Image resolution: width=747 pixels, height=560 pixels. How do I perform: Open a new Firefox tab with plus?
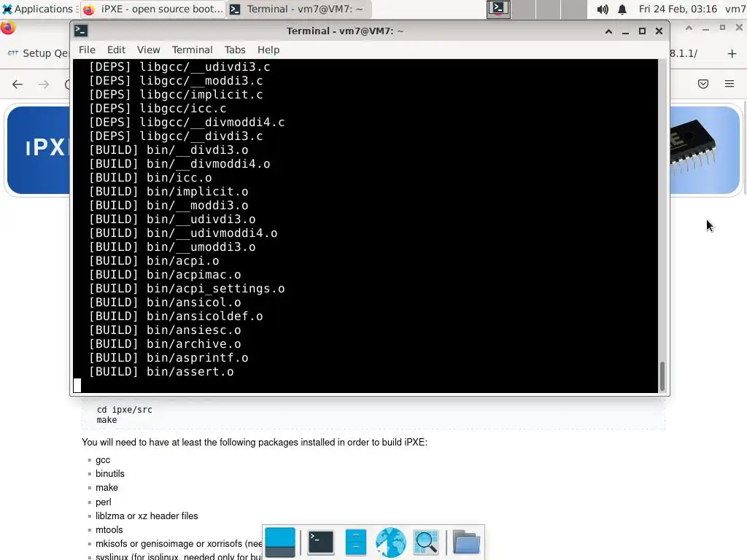[732, 53]
